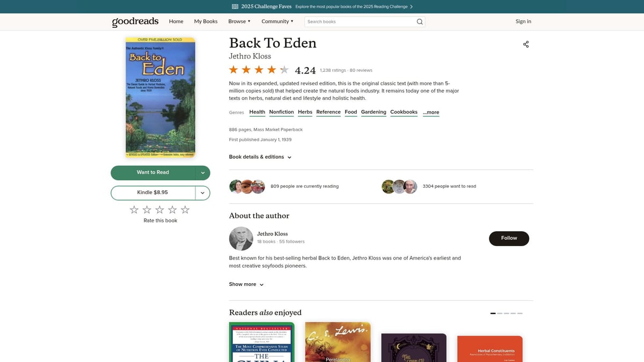This screenshot has height=362, width=644.
Task: Switch to My Books
Action: 206,21
